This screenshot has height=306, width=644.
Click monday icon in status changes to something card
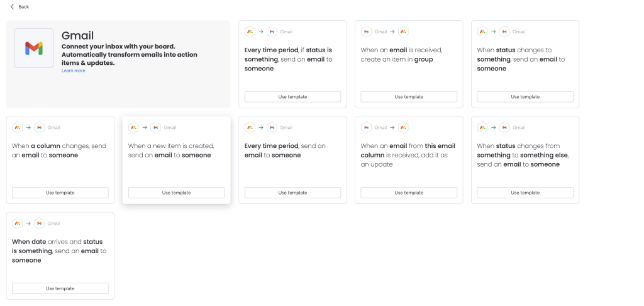482,31
